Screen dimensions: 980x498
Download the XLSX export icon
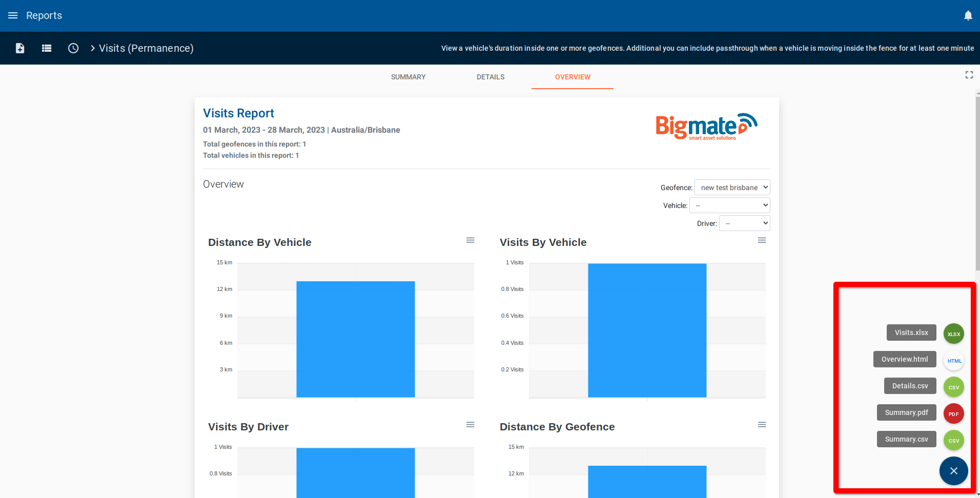tap(953, 334)
